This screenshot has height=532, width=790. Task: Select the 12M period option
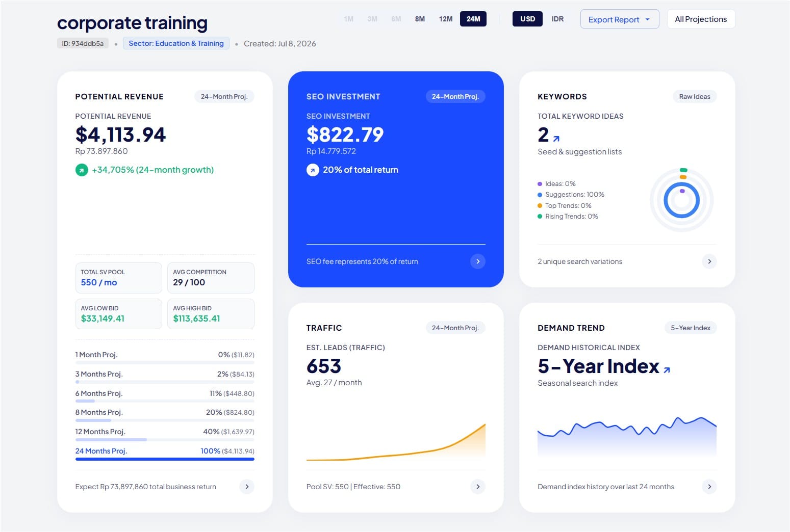[x=446, y=19]
